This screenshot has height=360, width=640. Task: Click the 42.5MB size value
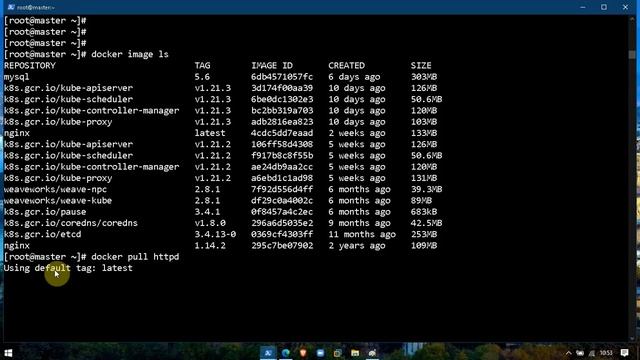point(427,223)
